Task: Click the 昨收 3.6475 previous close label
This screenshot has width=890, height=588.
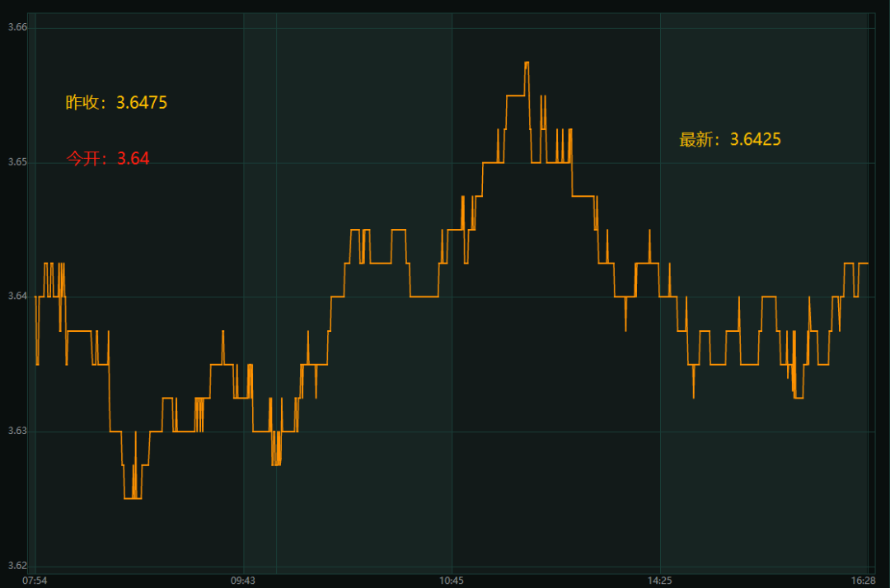Action: 116,103
